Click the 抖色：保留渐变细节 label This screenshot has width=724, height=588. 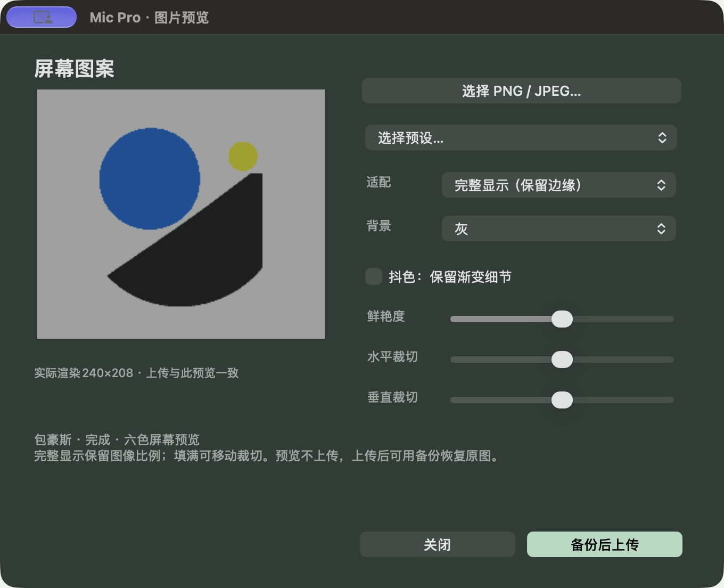tap(450, 277)
